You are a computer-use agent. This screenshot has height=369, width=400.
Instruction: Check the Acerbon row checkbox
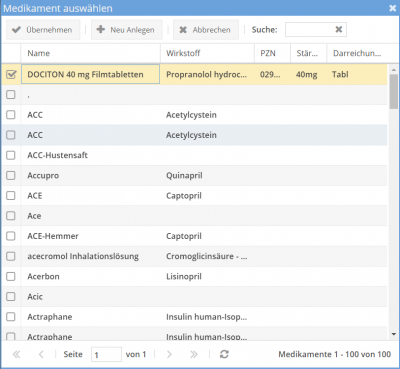pos(11,276)
